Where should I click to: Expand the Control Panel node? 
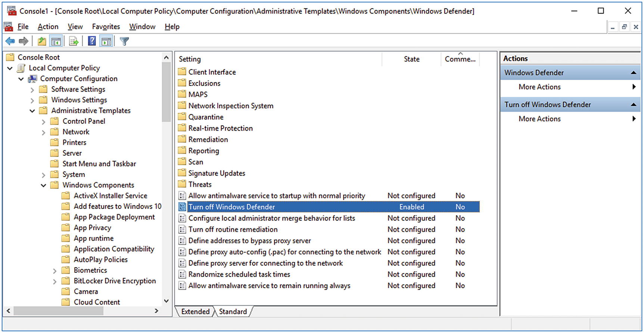tap(44, 121)
